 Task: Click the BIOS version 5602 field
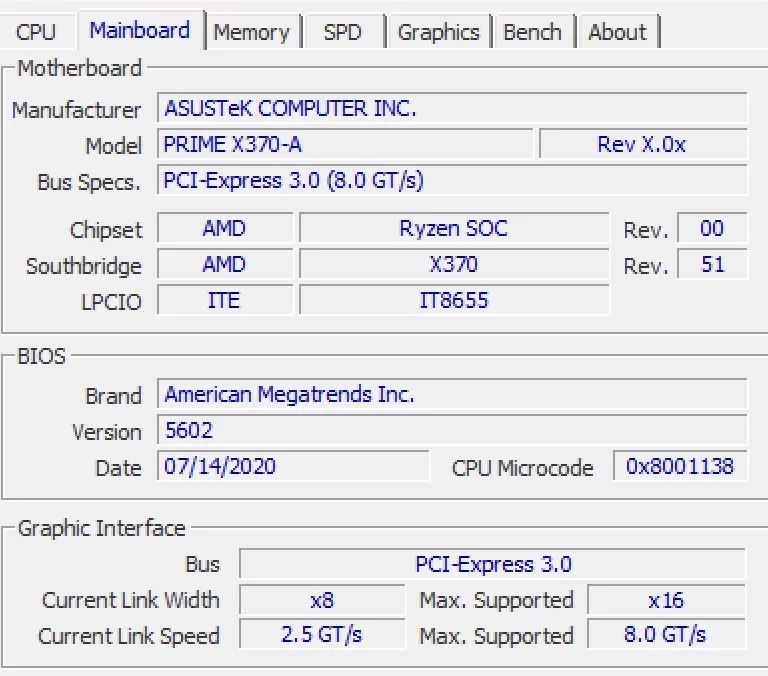click(x=452, y=430)
